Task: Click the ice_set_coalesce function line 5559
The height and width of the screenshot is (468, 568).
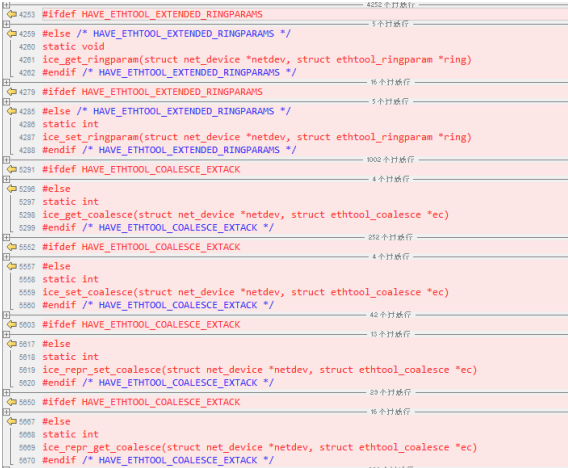Action: click(246, 292)
